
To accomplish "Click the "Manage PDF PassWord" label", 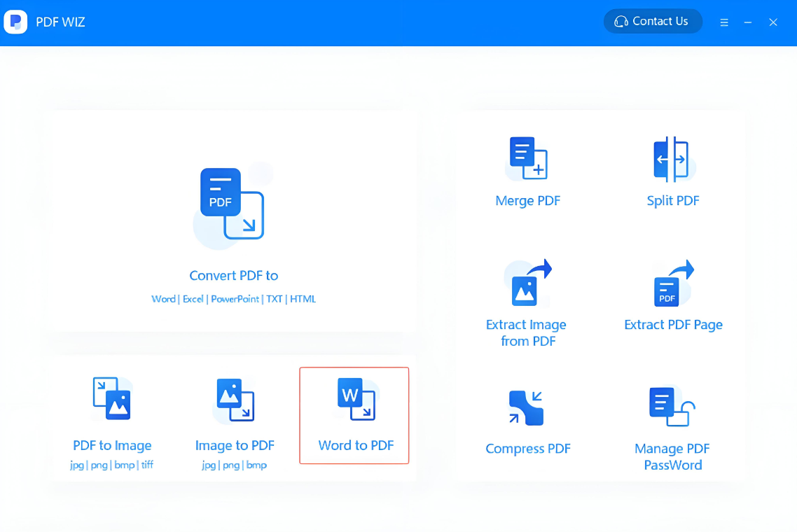I will pos(672,457).
